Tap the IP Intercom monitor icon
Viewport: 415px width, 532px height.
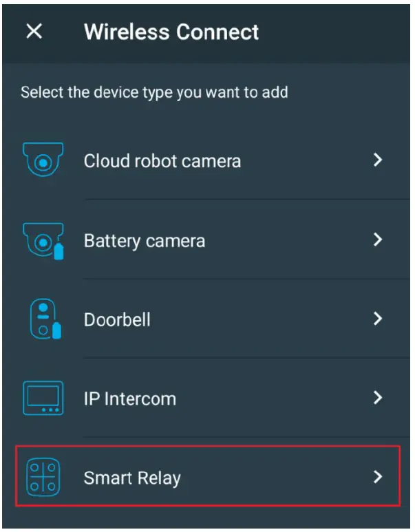43,398
